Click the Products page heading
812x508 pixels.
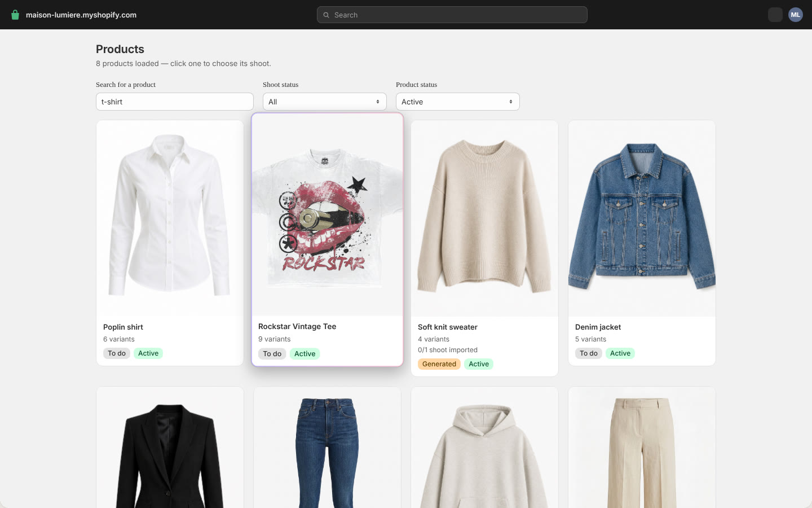[x=120, y=49]
